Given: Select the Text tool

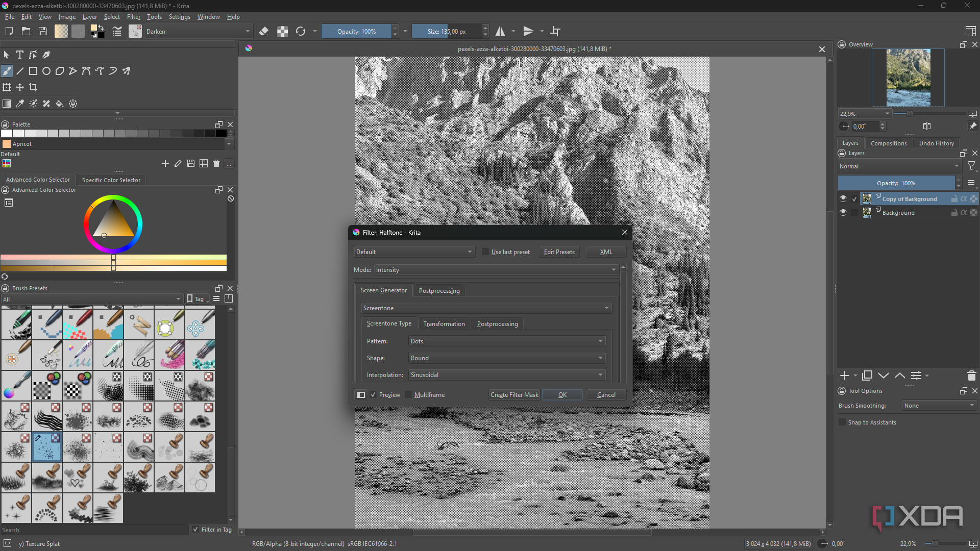Looking at the screenshot, I should click(x=20, y=55).
